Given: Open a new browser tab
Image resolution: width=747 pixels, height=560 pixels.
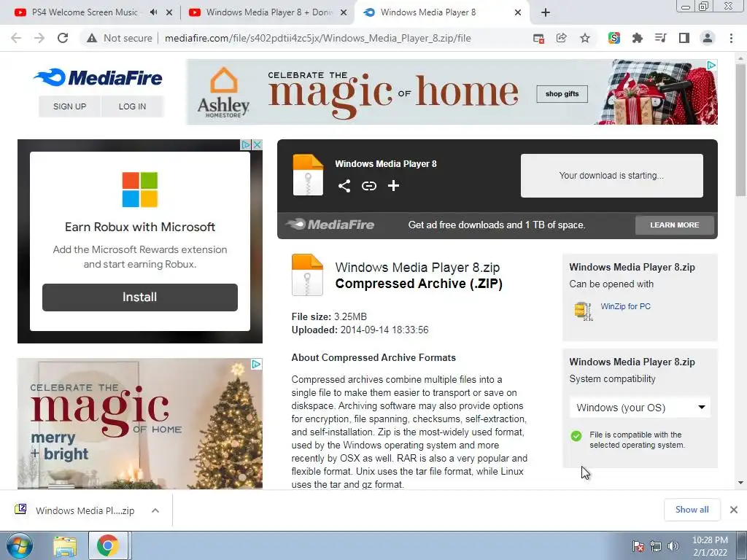Looking at the screenshot, I should click(x=546, y=12).
